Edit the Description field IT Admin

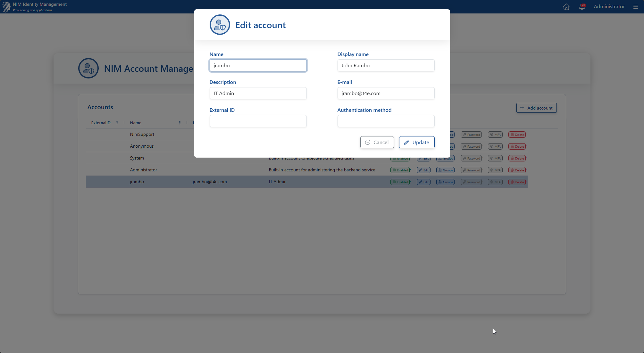click(x=258, y=93)
